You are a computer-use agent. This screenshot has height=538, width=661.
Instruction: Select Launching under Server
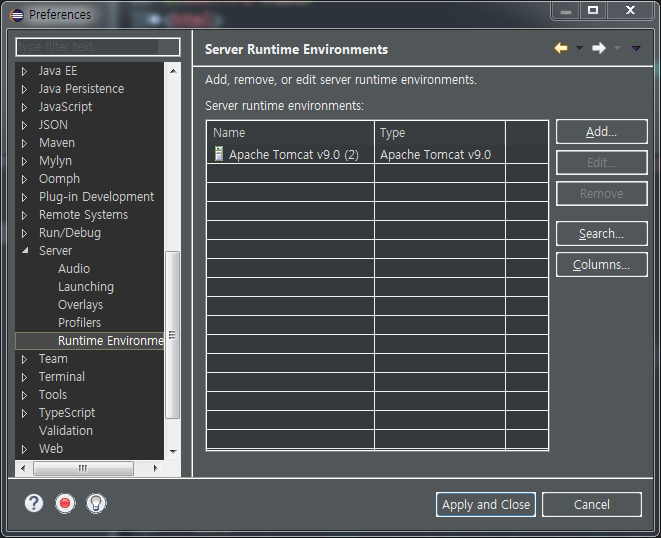(x=86, y=287)
